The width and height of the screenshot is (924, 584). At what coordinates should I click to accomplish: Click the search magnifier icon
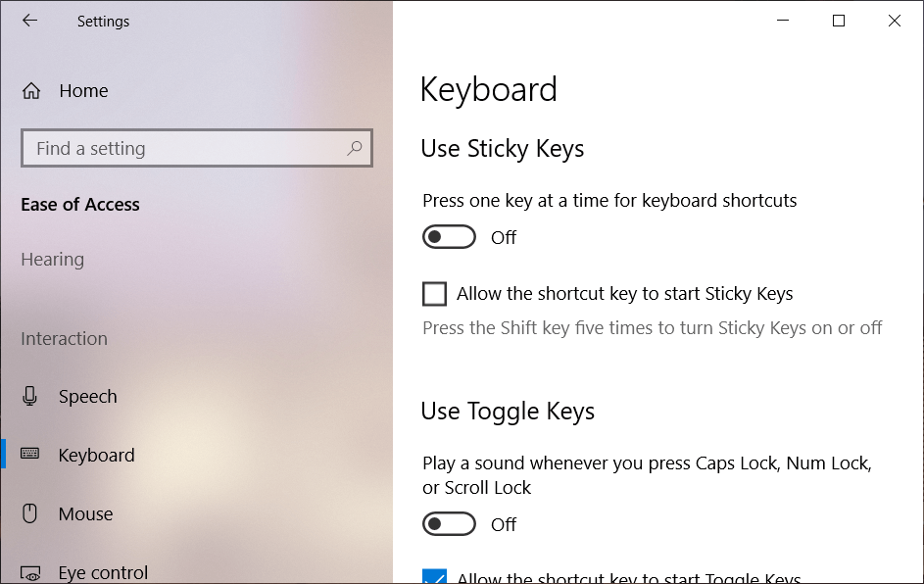(x=355, y=148)
